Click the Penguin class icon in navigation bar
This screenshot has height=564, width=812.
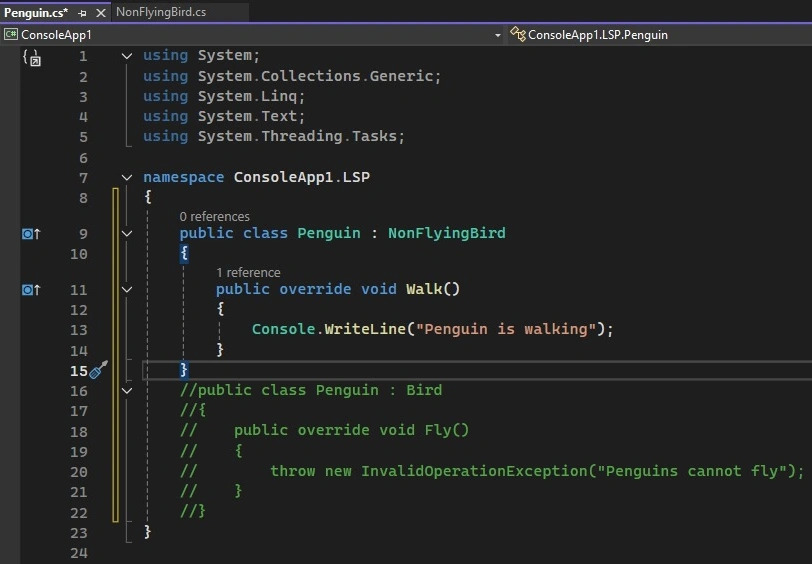coord(518,34)
